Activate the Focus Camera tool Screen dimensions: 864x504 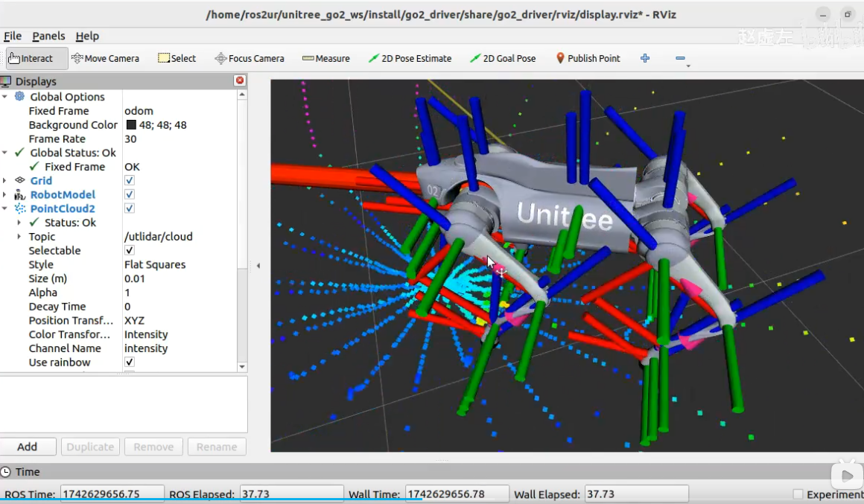250,58
